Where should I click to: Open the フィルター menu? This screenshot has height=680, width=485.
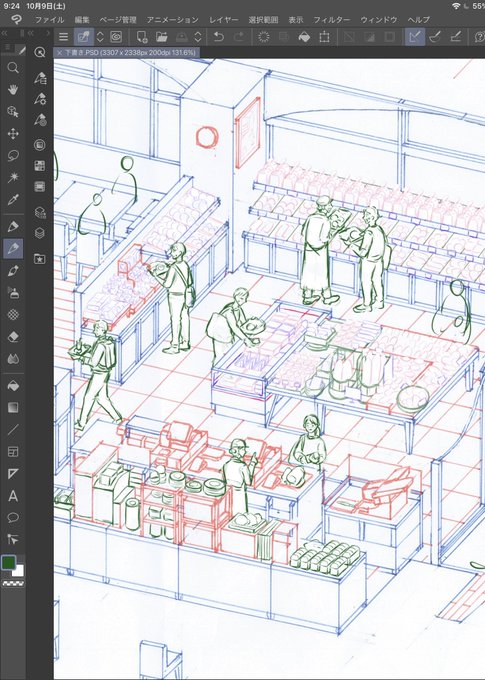tap(332, 20)
